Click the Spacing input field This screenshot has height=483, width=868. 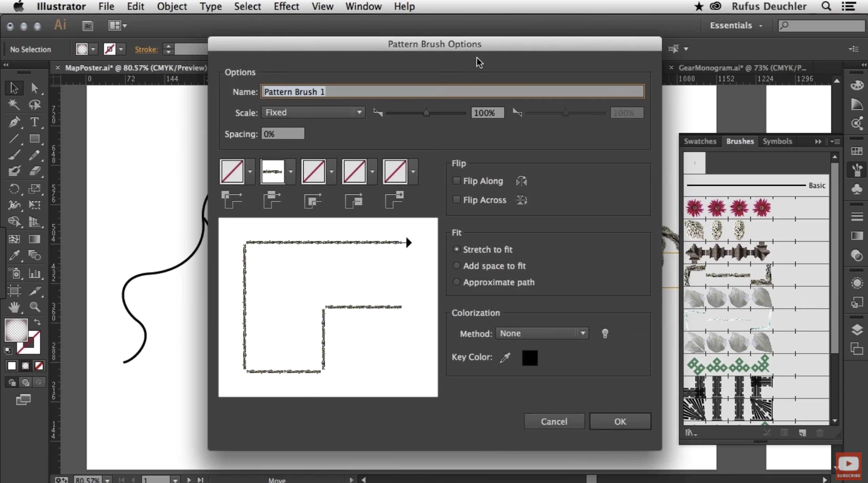click(283, 134)
